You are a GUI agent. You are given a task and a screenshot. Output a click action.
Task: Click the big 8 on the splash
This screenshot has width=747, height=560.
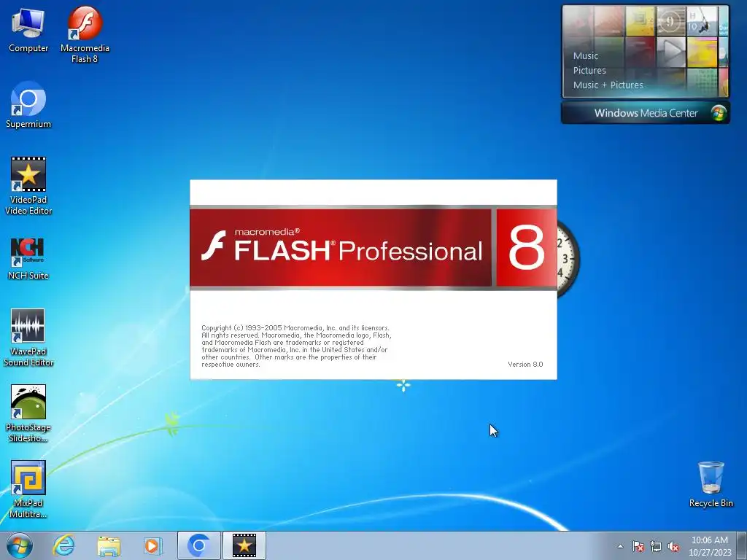[526, 248]
